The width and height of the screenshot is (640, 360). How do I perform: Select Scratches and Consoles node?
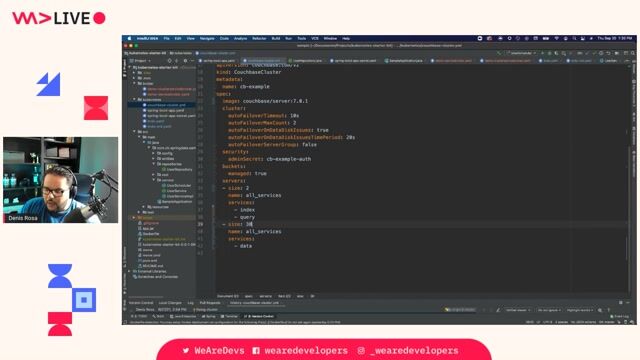158,277
